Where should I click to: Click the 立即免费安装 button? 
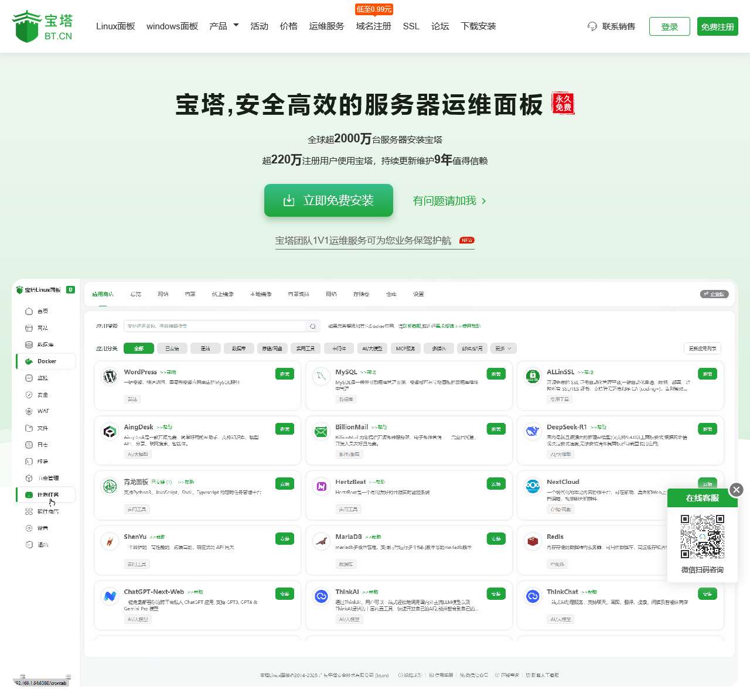tap(329, 200)
